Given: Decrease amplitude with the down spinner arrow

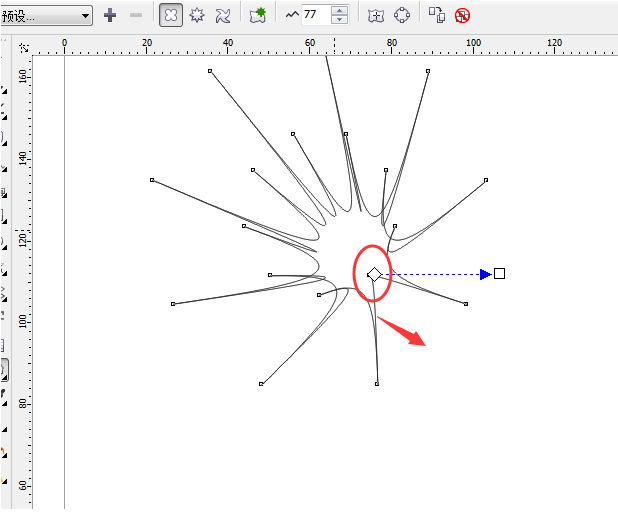Looking at the screenshot, I should pos(339,20).
